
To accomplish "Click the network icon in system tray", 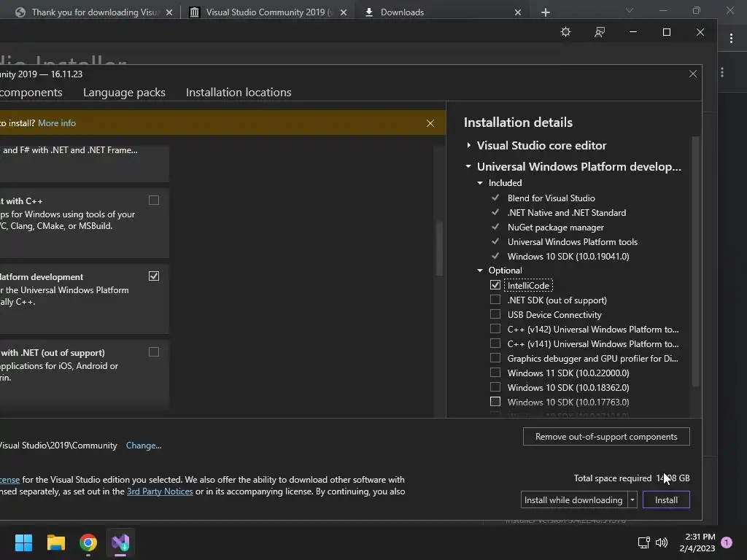I will [643, 542].
